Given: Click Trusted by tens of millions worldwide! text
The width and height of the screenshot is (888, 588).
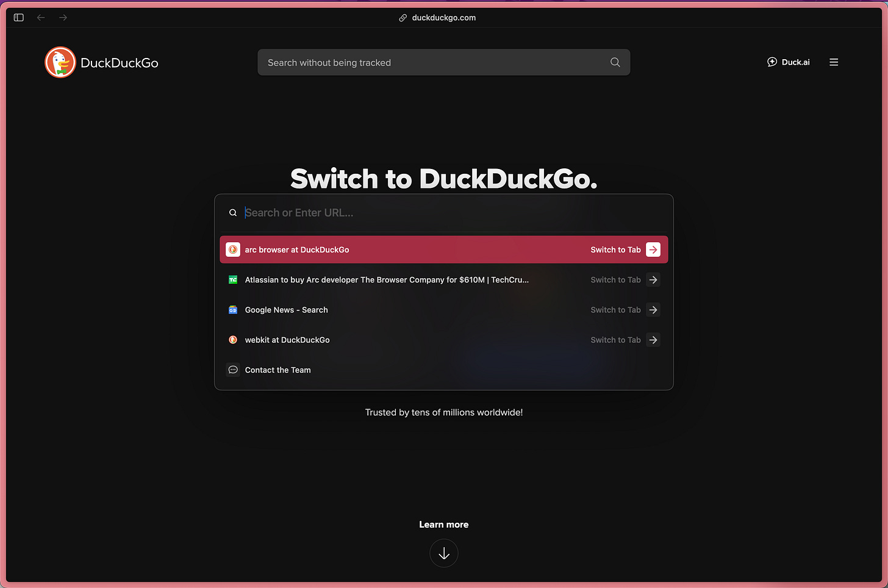Looking at the screenshot, I should tap(443, 412).
